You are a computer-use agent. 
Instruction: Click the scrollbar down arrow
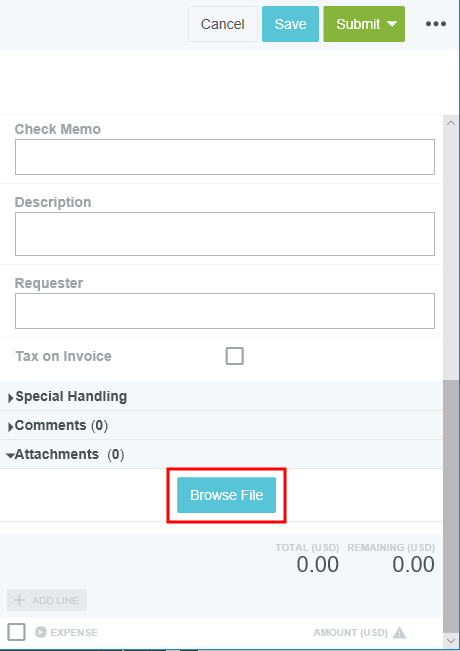pos(450,641)
